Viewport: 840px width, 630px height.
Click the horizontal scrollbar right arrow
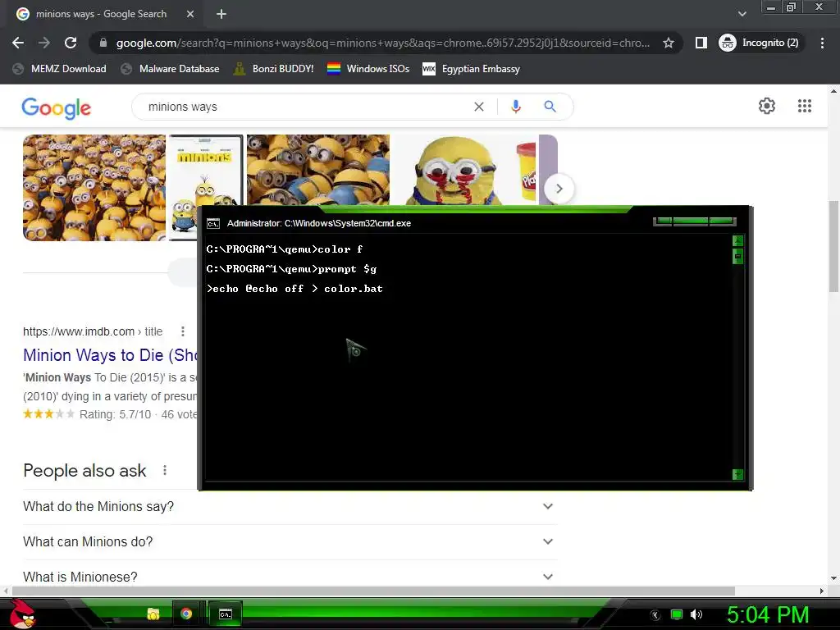point(822,591)
